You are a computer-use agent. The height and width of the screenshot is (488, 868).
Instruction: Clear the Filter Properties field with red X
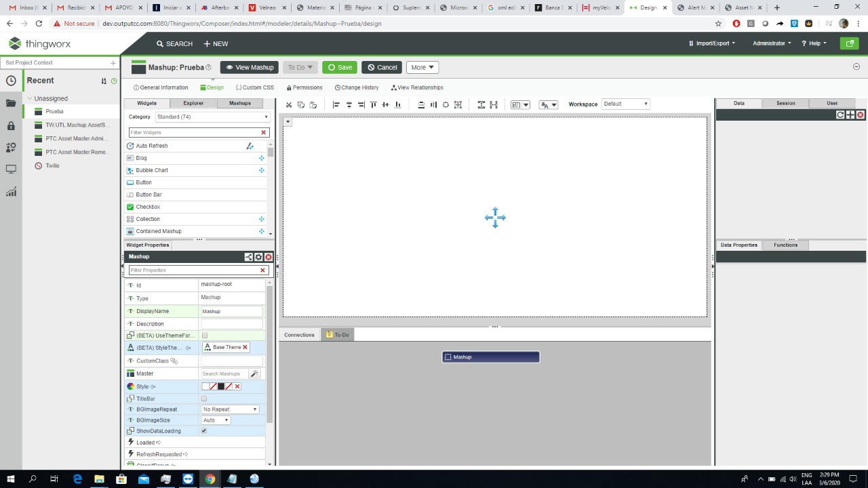262,270
